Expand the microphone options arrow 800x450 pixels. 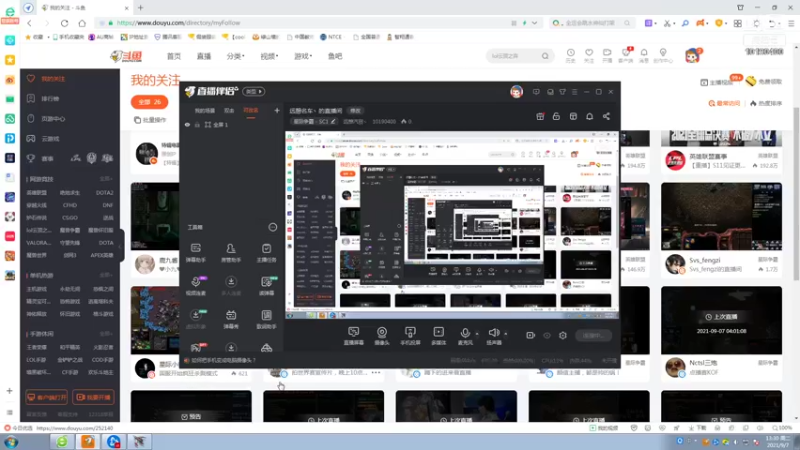tap(477, 334)
